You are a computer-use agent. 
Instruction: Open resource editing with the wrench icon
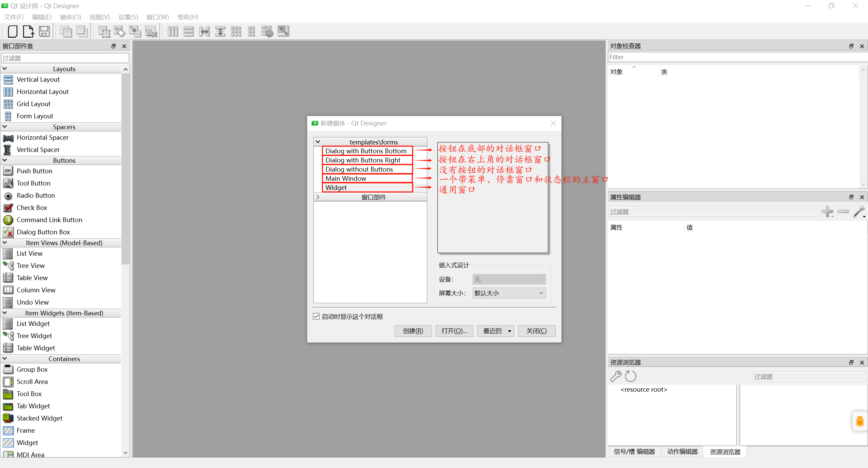tap(616, 376)
